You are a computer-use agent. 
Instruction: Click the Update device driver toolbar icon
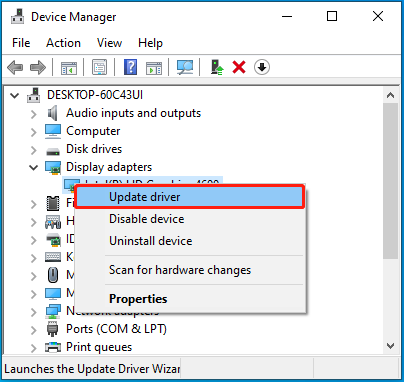(x=217, y=67)
